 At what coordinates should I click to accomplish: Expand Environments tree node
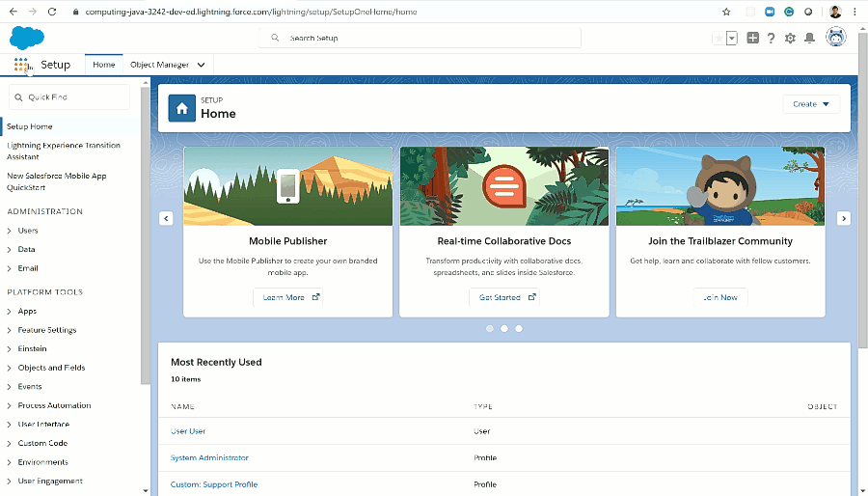click(9, 462)
